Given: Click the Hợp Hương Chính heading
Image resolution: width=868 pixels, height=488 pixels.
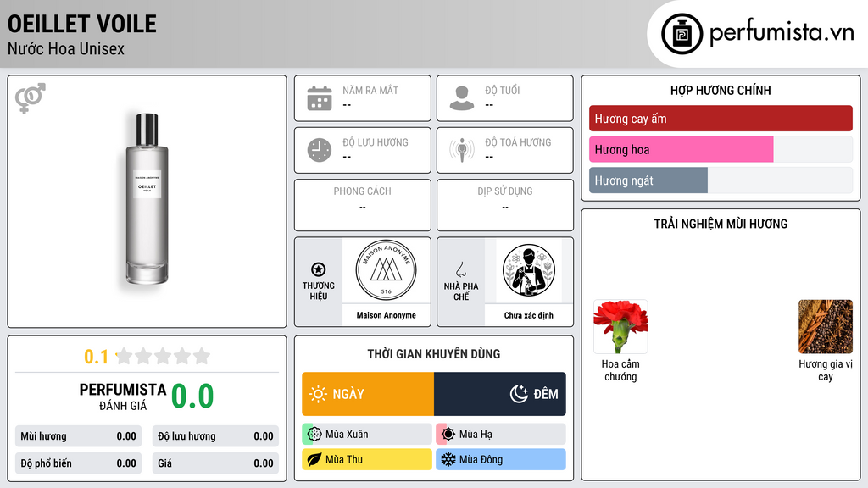Looking at the screenshot, I should coord(721,90).
